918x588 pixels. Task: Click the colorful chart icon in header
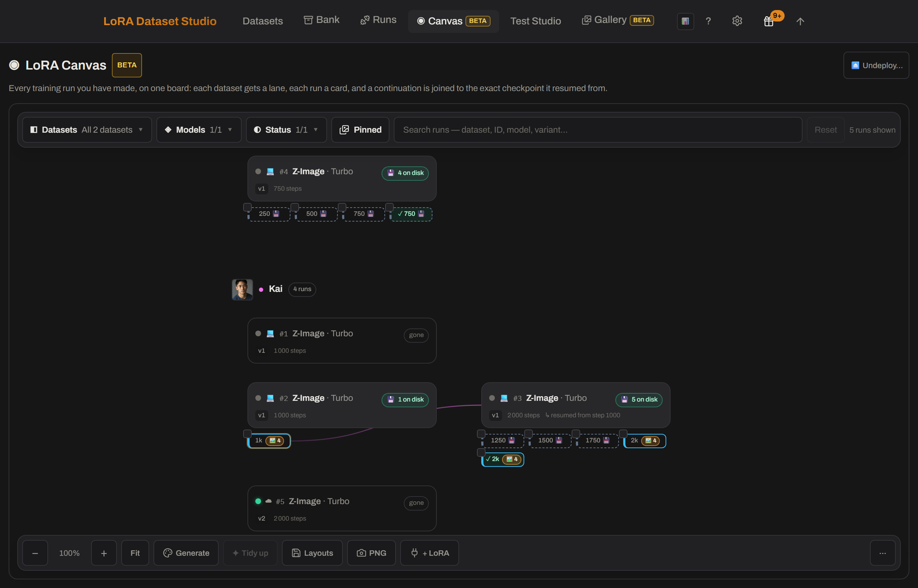[x=685, y=21]
